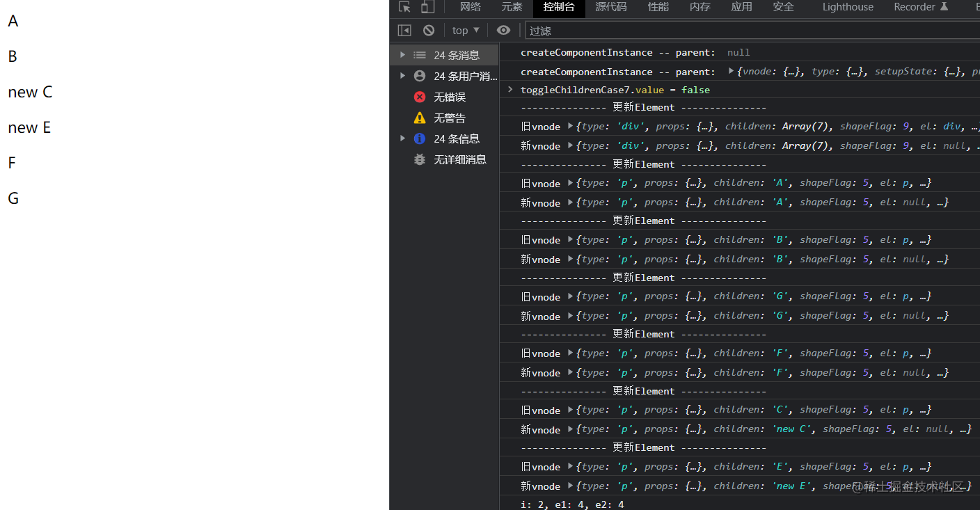Expand 新vnode div object with el: null
This screenshot has height=510, width=980.
(571, 145)
